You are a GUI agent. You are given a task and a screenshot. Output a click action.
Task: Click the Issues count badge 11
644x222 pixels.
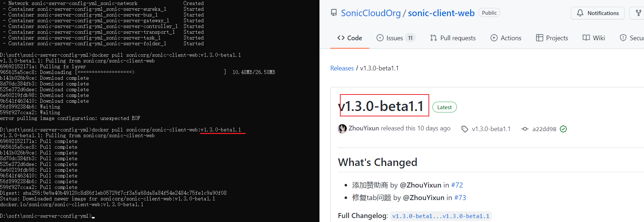pyautogui.click(x=410, y=38)
